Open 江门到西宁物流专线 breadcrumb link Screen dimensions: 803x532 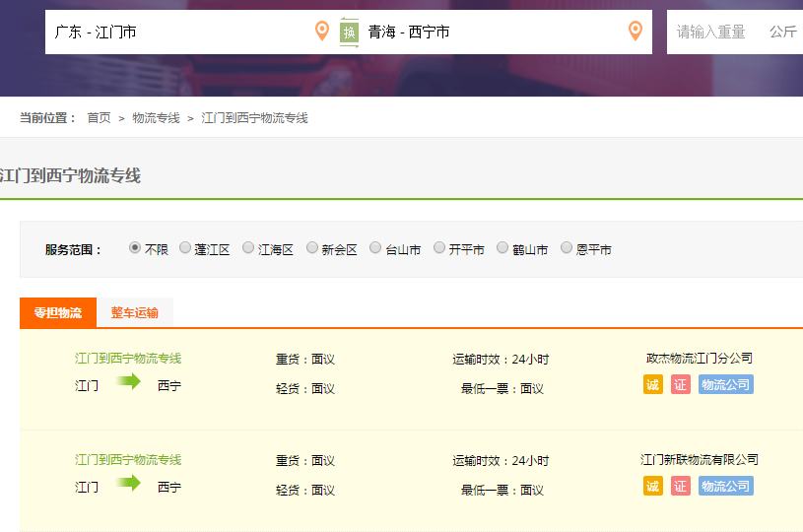[x=254, y=118]
